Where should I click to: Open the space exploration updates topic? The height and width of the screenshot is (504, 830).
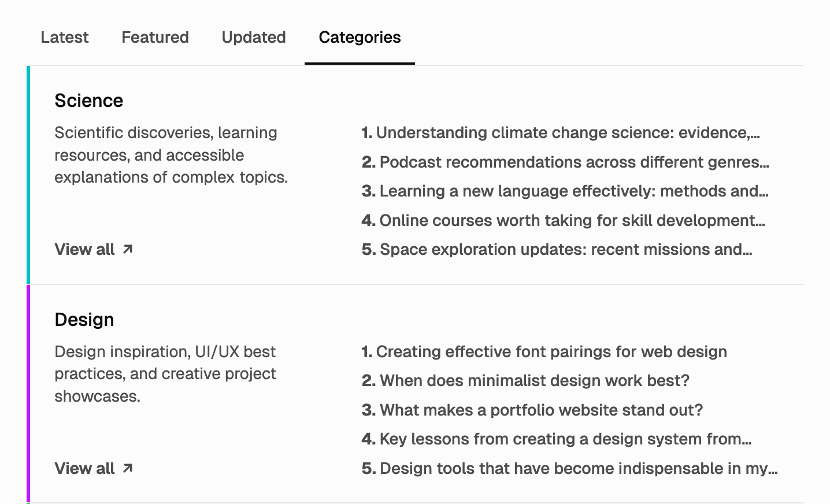[x=557, y=250]
